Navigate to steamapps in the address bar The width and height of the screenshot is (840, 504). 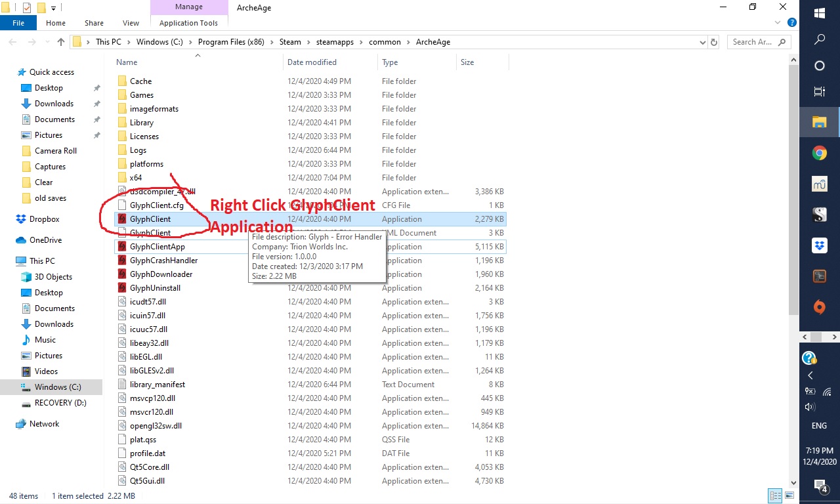click(334, 42)
